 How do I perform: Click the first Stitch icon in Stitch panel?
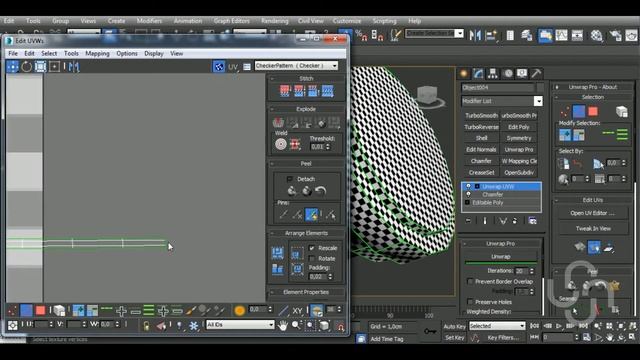(x=284, y=91)
